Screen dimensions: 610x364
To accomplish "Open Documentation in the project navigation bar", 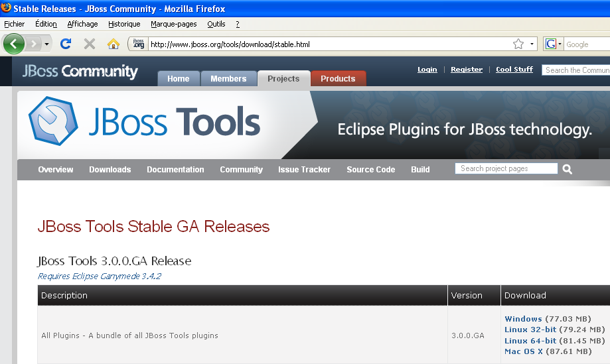I will (x=175, y=170).
